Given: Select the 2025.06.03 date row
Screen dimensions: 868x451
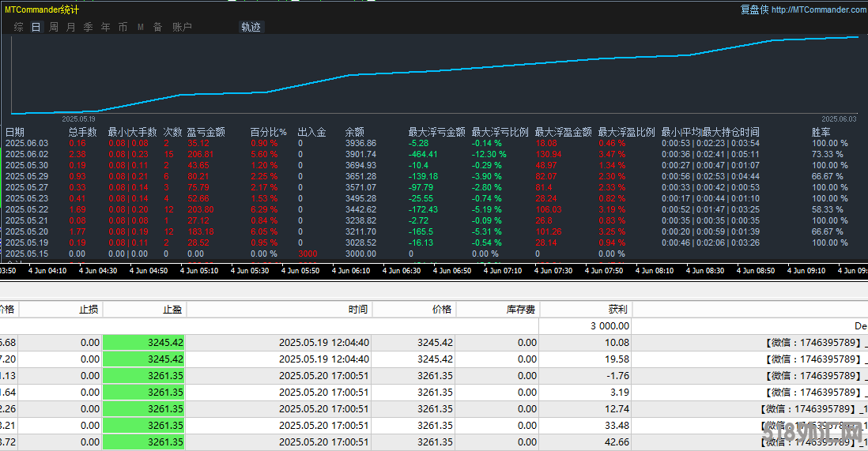Looking at the screenshot, I should pyautogui.click(x=434, y=143).
